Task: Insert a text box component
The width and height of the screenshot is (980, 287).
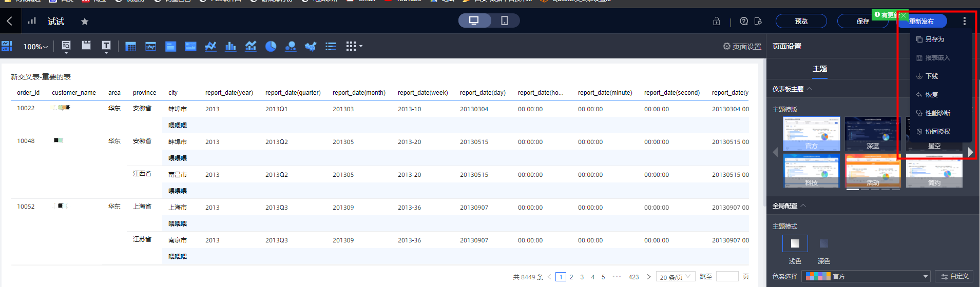Action: click(x=106, y=46)
